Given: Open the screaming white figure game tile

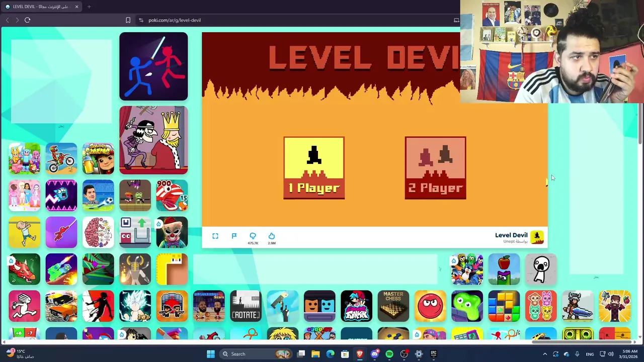Looking at the screenshot, I should coord(541,269).
